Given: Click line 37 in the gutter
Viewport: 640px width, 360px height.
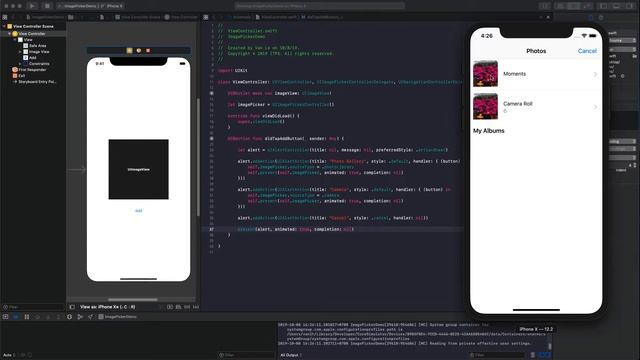Looking at the screenshot, I should 211,229.
